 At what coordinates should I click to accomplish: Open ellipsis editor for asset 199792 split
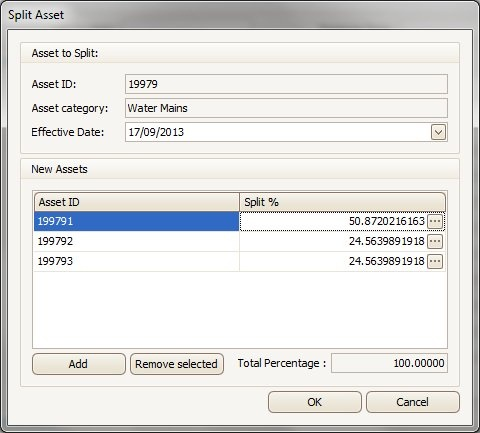click(x=435, y=241)
